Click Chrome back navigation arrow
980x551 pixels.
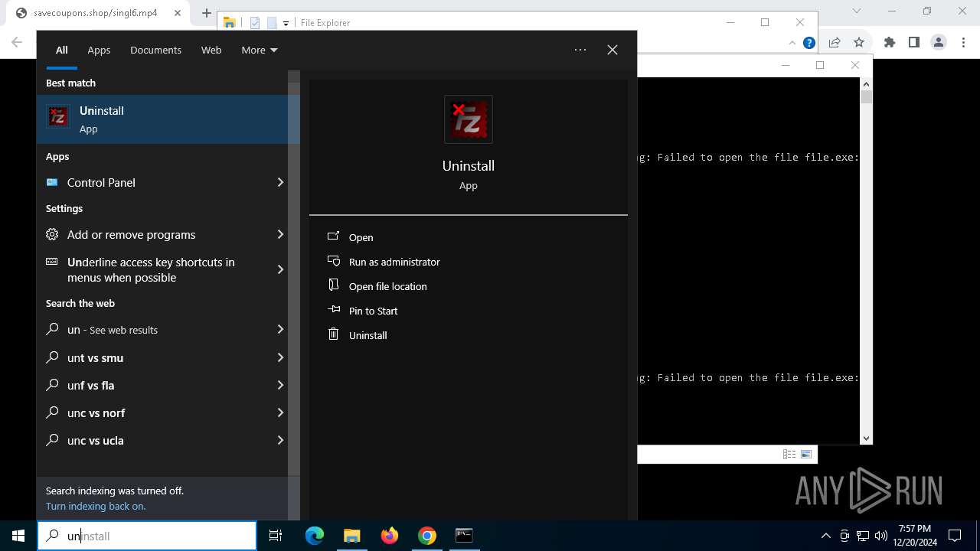17,42
